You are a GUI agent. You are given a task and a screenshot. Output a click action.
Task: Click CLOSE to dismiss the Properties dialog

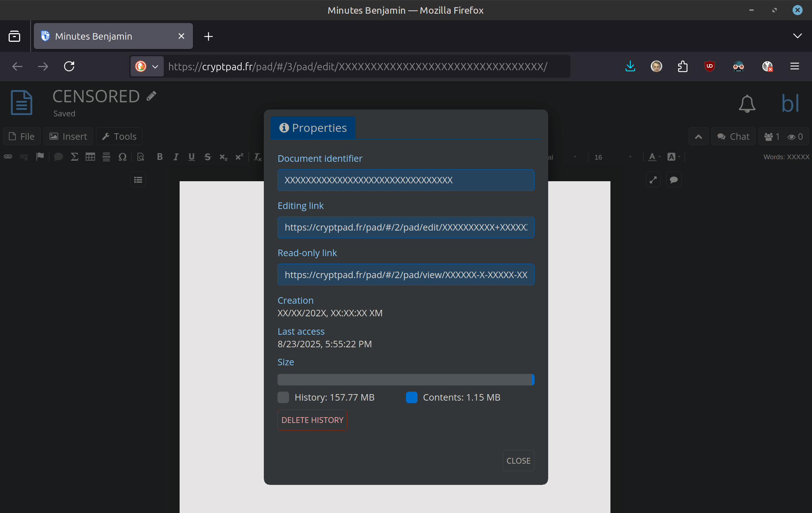(518, 460)
